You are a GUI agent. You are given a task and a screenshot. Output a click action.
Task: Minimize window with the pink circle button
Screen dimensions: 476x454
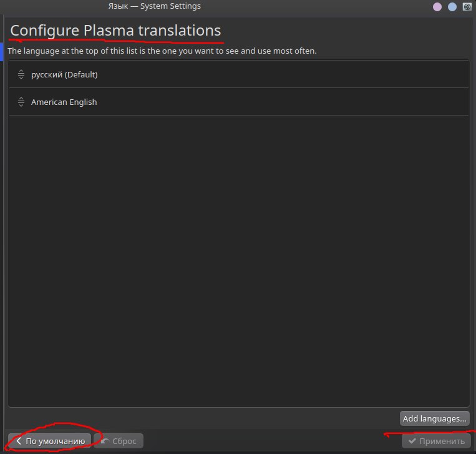coord(437,7)
